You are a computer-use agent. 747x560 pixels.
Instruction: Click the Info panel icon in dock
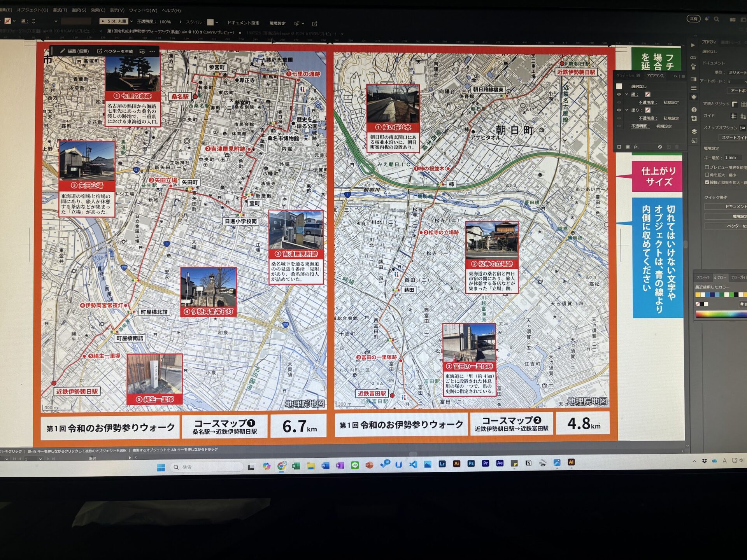point(694,110)
